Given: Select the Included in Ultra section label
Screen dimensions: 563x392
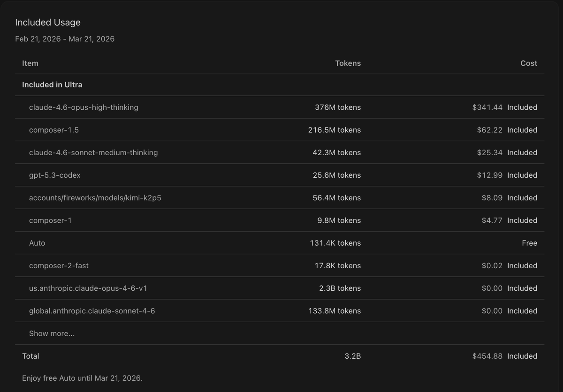Looking at the screenshot, I should pos(52,85).
